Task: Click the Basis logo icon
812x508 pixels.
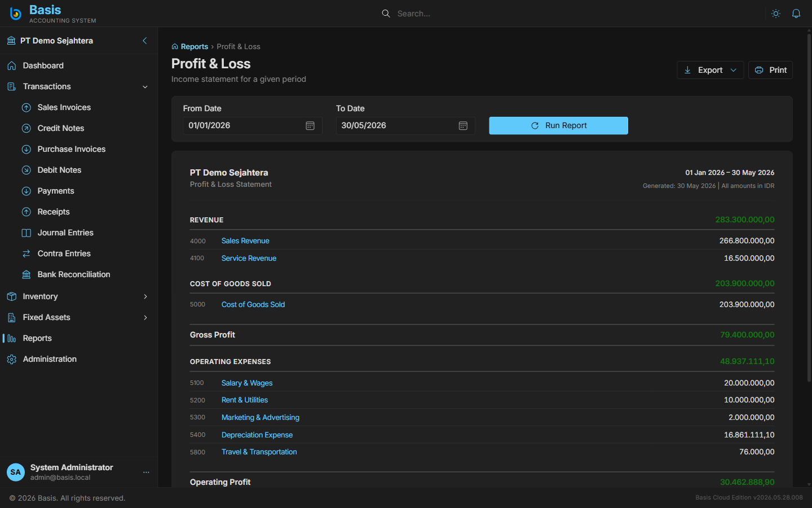Action: tap(16, 14)
